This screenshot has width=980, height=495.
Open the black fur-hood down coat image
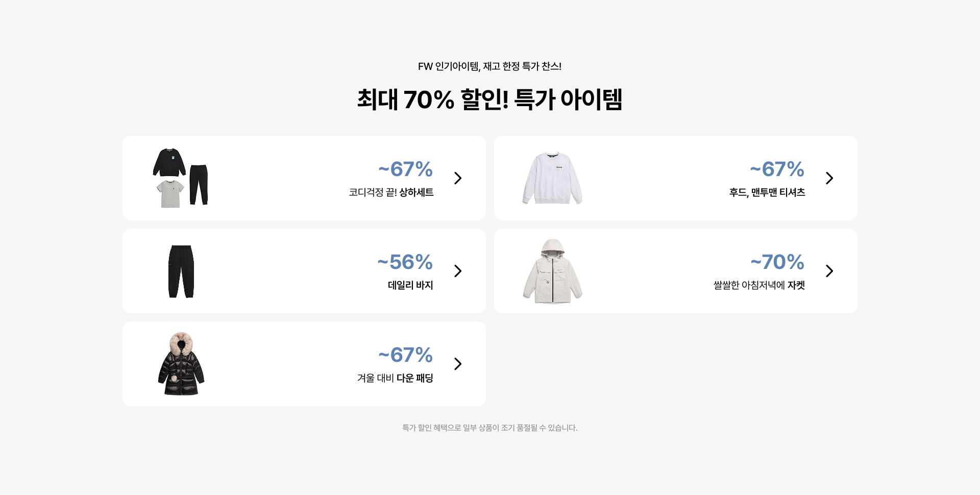pyautogui.click(x=181, y=364)
